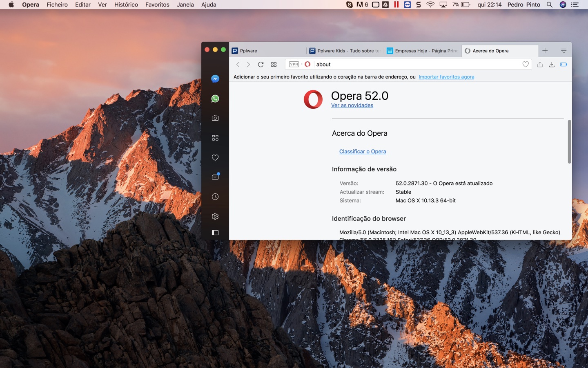Collapse the sidebar with the bottom panel icon

pos(215,232)
